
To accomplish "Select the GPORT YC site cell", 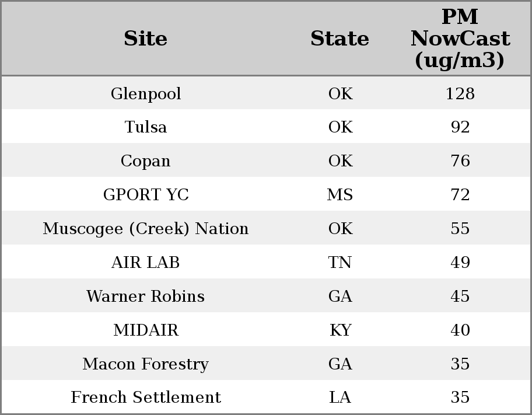I will (146, 195).
